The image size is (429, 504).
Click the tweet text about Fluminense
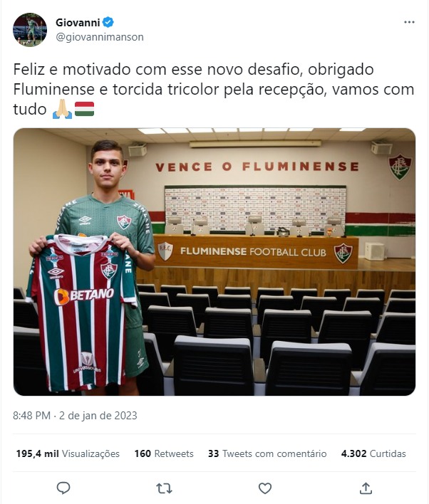tap(213, 89)
